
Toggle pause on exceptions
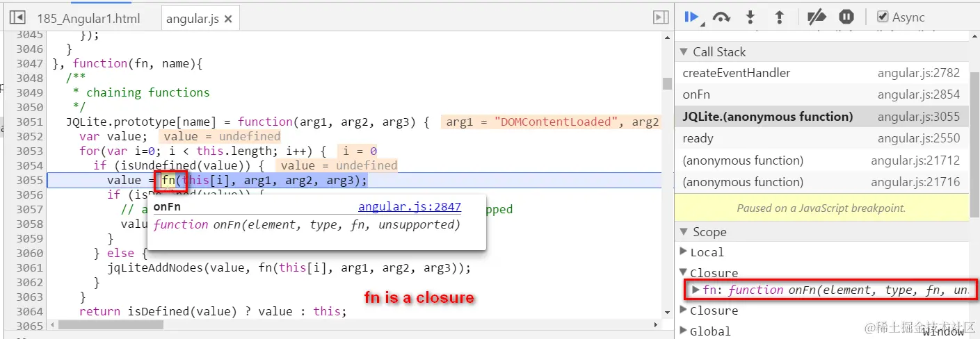pos(846,17)
